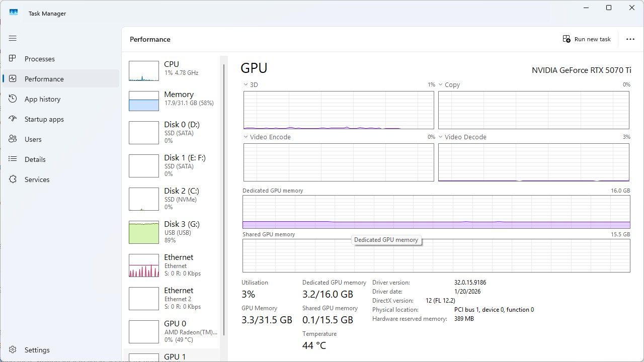This screenshot has height=362, width=644.
Task: Click the Dedicated GPU memory graph
Action: pos(436,212)
